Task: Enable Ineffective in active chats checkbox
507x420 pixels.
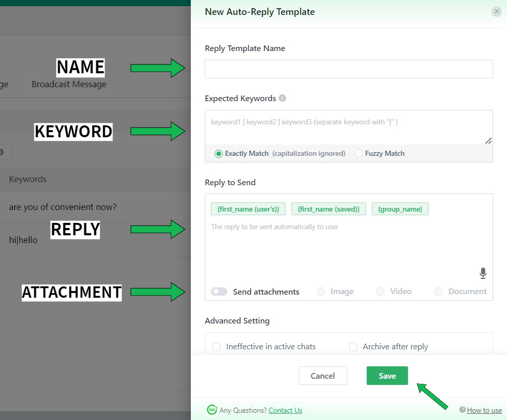Action: tap(217, 347)
